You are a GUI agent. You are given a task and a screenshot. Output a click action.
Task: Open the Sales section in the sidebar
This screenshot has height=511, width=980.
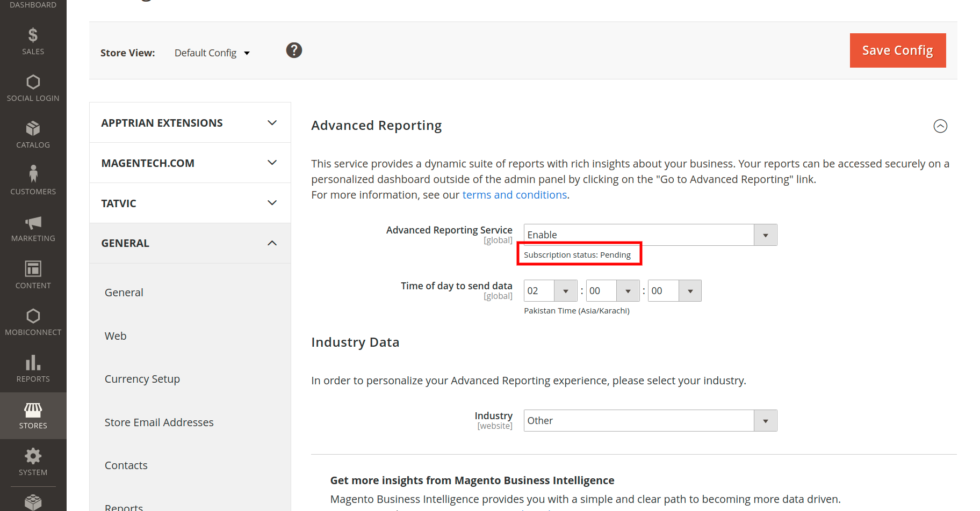tap(33, 40)
